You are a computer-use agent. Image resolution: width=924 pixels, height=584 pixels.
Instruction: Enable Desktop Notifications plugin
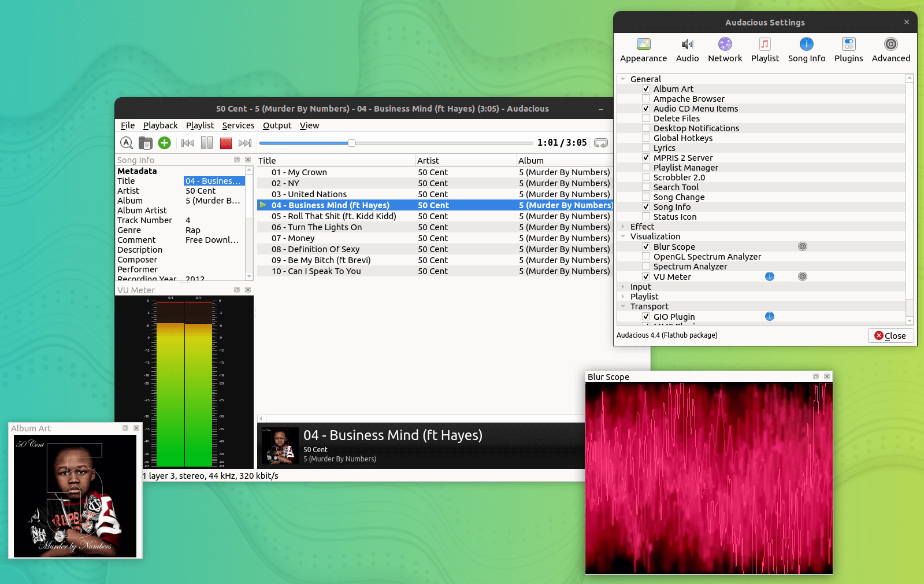tap(646, 128)
